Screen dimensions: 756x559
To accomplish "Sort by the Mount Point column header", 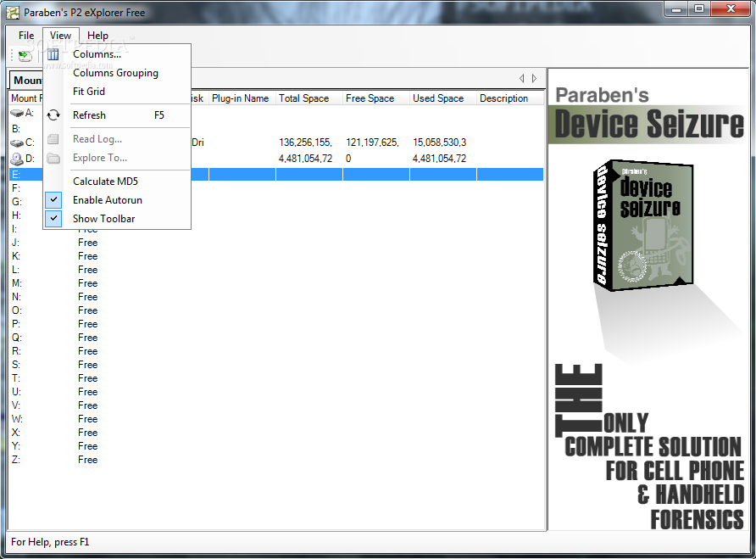I will [x=26, y=98].
